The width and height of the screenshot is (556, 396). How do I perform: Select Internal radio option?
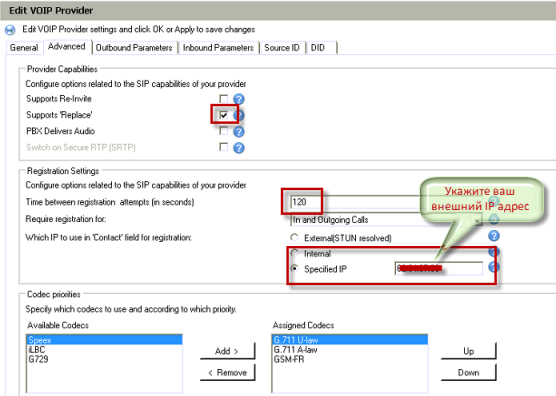click(x=294, y=253)
